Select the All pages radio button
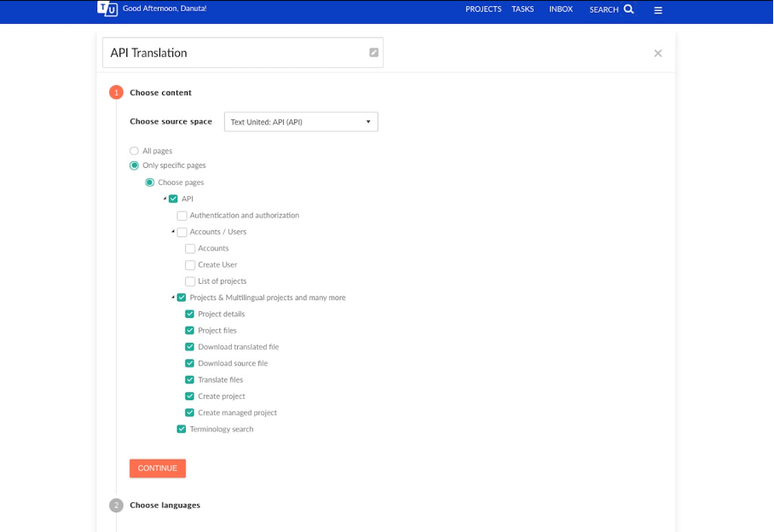This screenshot has width=774, height=532. pos(134,151)
